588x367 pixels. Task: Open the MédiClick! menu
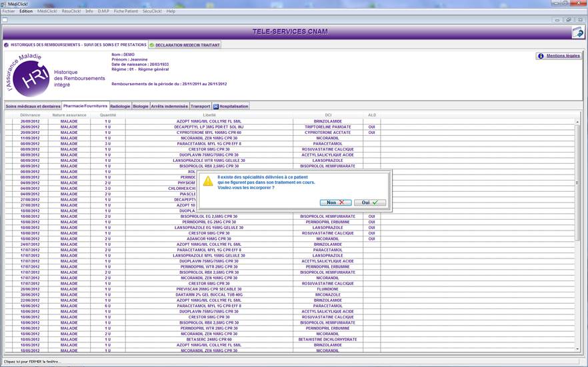pos(47,11)
